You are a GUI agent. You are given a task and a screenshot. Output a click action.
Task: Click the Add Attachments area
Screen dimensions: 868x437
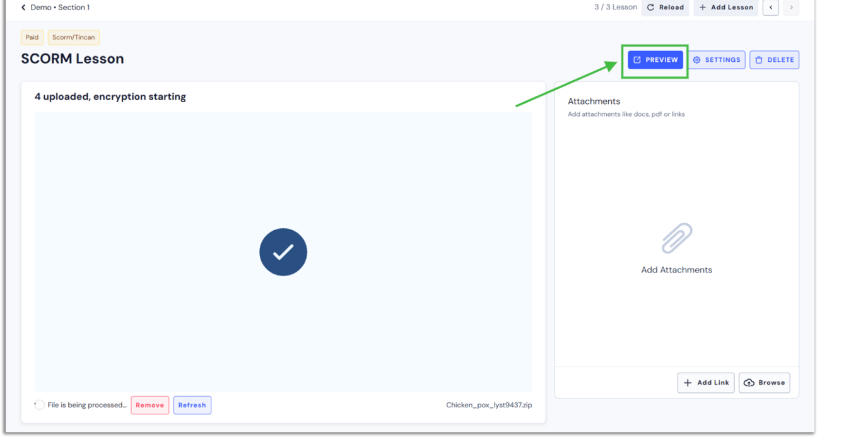click(x=676, y=269)
